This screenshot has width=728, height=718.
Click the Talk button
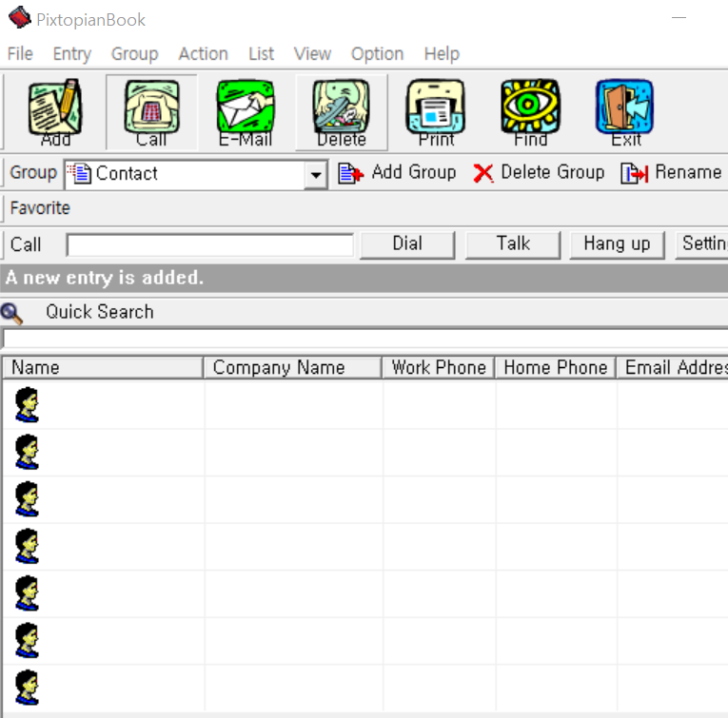click(x=513, y=244)
